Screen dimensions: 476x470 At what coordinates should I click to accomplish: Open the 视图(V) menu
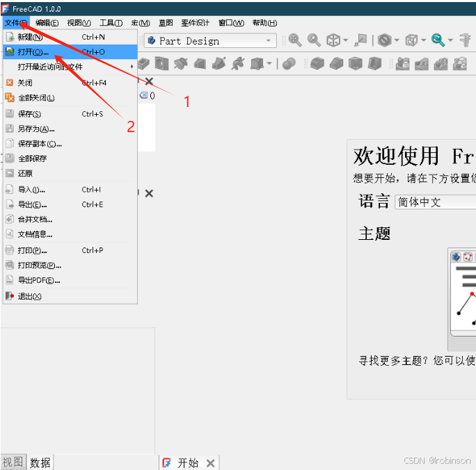click(79, 23)
